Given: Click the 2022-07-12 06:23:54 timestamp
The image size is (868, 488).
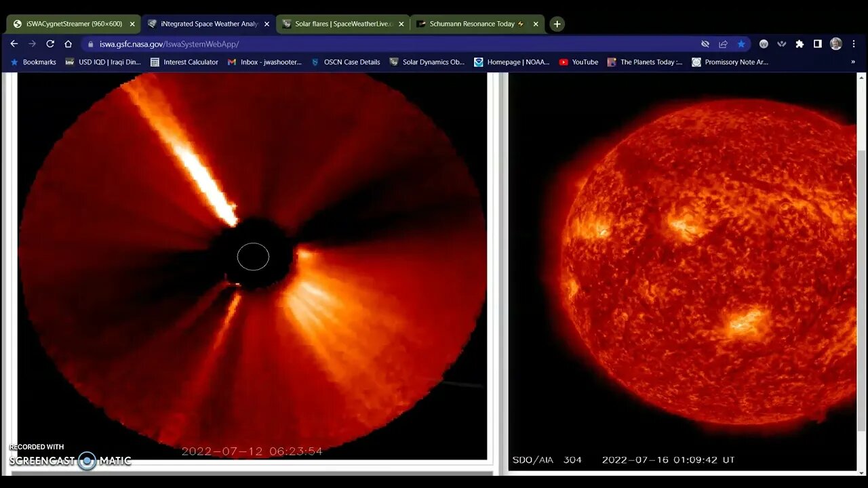Looking at the screenshot, I should pyautogui.click(x=252, y=451).
